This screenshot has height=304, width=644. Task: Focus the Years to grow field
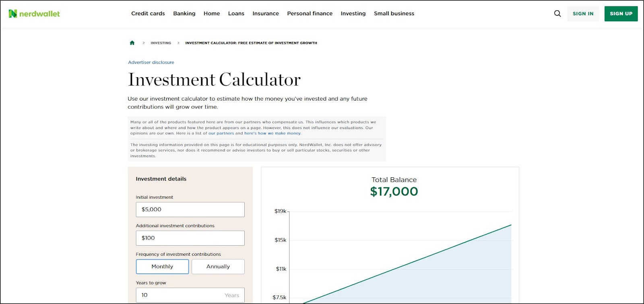click(x=190, y=295)
